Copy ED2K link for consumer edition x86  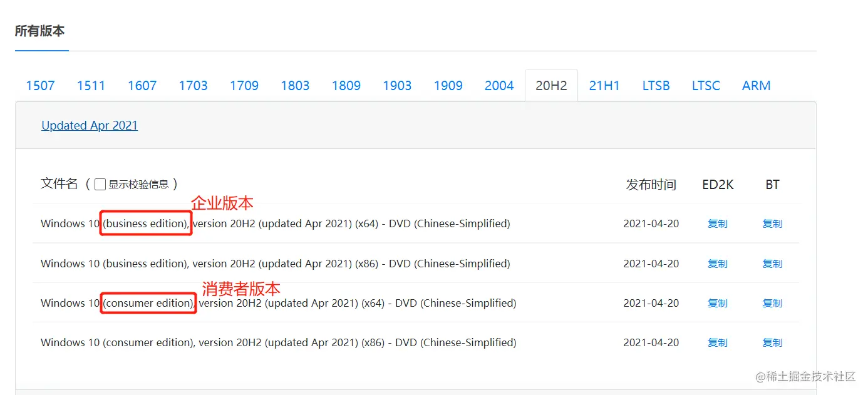(x=718, y=342)
